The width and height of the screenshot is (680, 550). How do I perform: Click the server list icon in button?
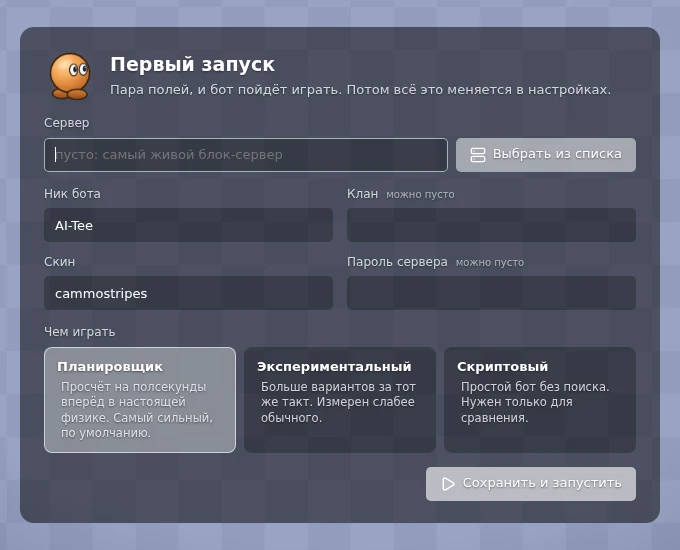pyautogui.click(x=477, y=155)
